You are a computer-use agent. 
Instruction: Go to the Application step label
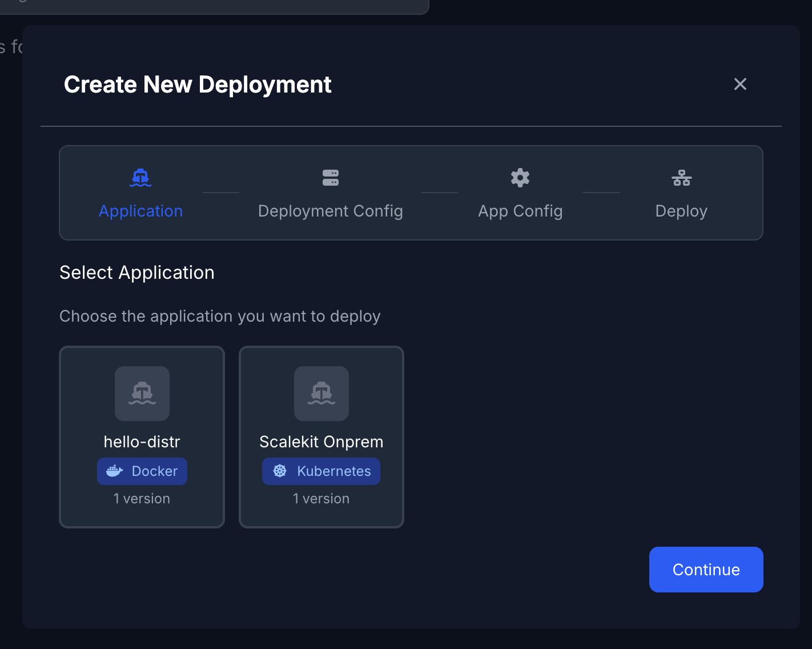click(141, 211)
